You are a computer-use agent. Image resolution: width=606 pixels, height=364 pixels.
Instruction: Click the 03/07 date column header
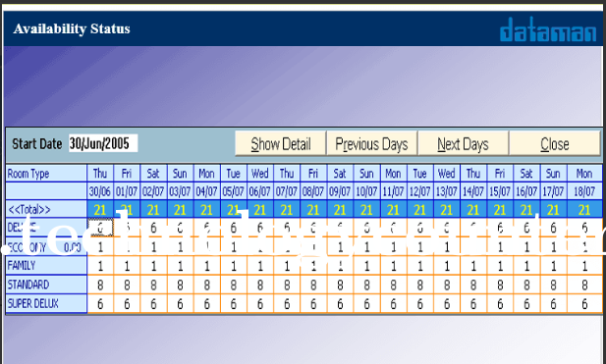180,191
